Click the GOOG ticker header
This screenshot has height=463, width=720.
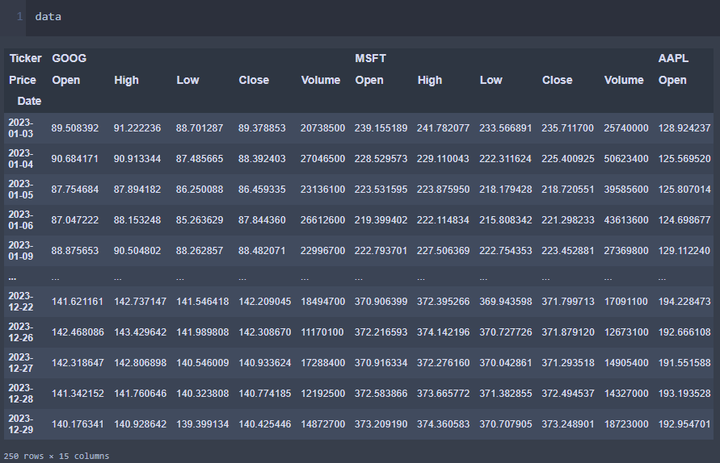pyautogui.click(x=69, y=59)
